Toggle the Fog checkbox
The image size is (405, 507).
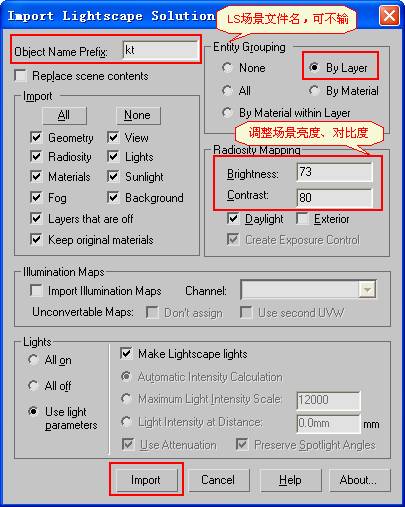coord(36,197)
